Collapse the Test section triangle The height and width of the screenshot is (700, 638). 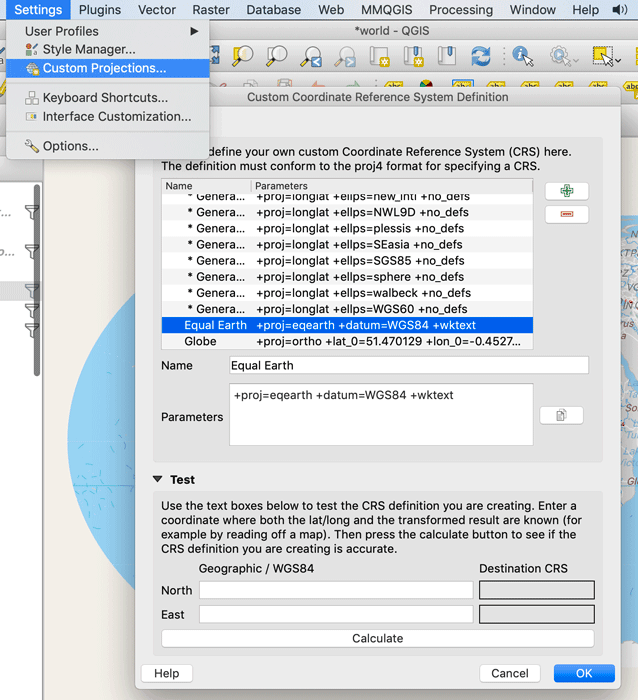tap(157, 479)
